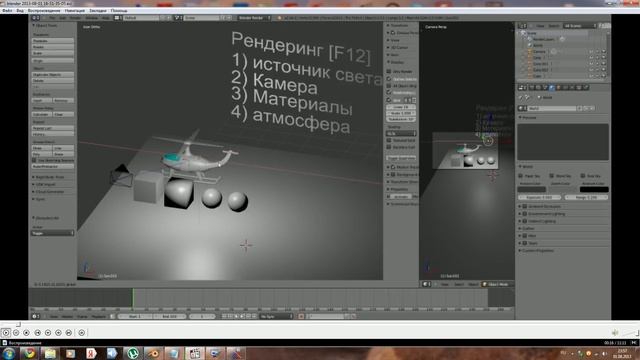Click the History button in the tool shelf
640x360 pixels.
point(53,134)
